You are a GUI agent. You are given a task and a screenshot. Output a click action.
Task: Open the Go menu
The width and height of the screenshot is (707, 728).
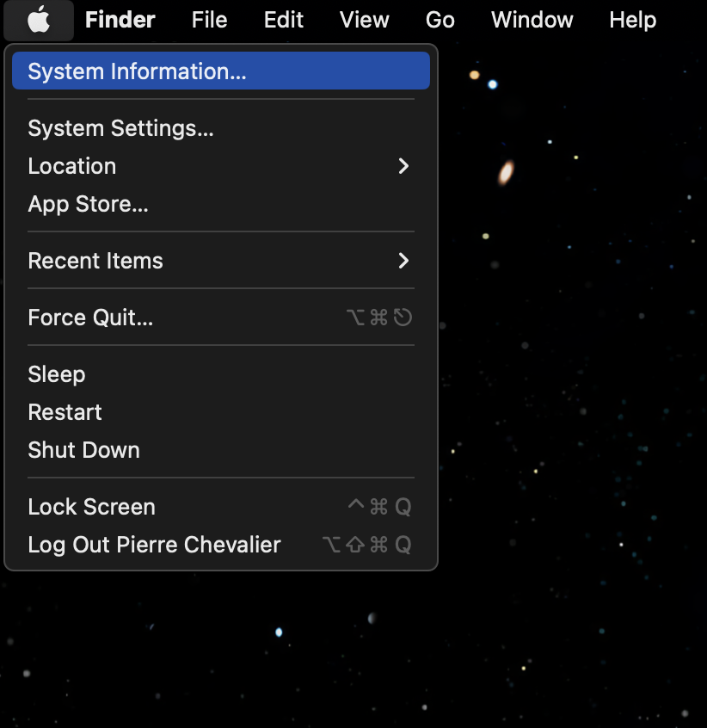tap(440, 20)
